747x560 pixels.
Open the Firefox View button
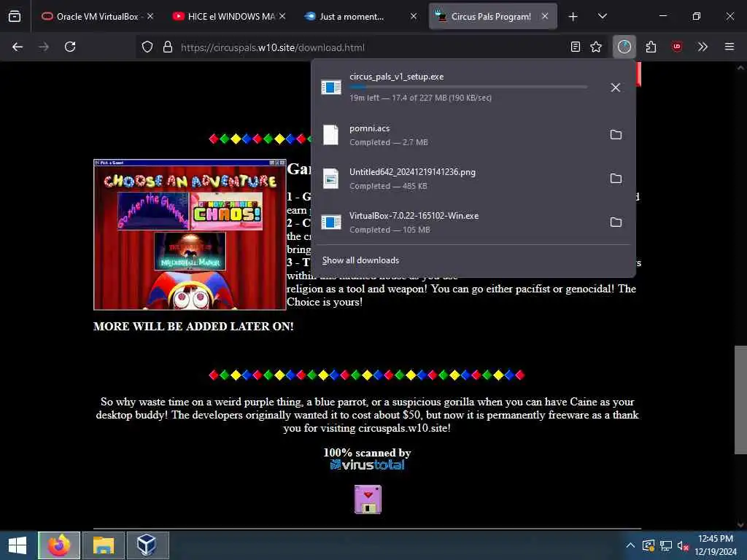(x=15, y=16)
